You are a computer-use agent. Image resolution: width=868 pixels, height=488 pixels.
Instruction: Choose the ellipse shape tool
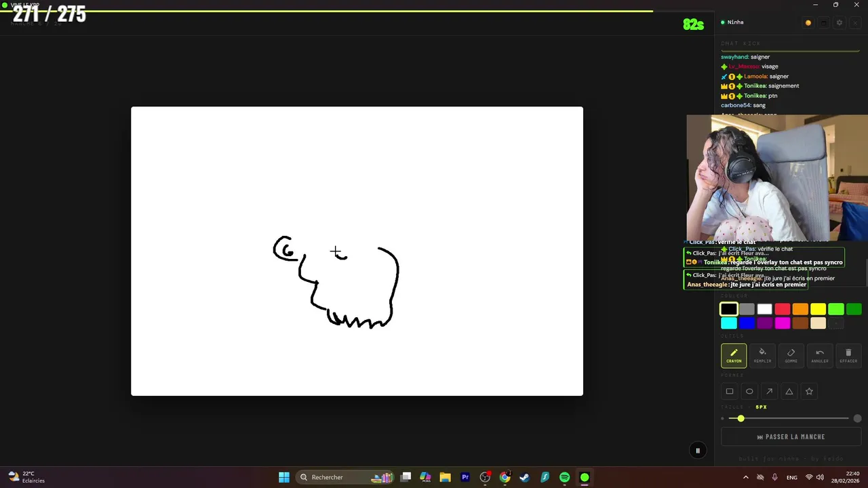point(749,391)
